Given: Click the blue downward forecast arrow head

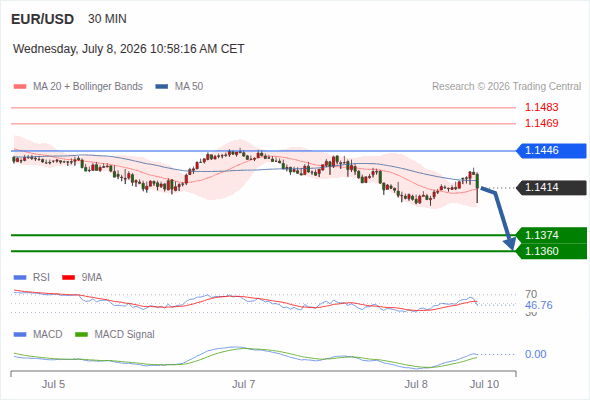Looking at the screenshot, I should click(x=510, y=243).
